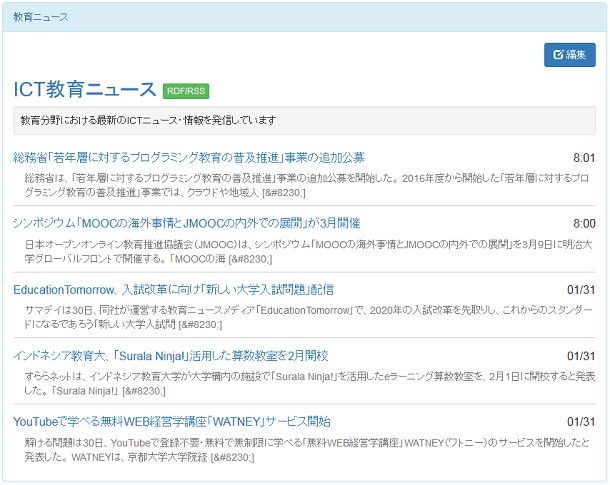The image size is (610, 485).
Task: Click the 8:01 timestamp
Action: 584,158
